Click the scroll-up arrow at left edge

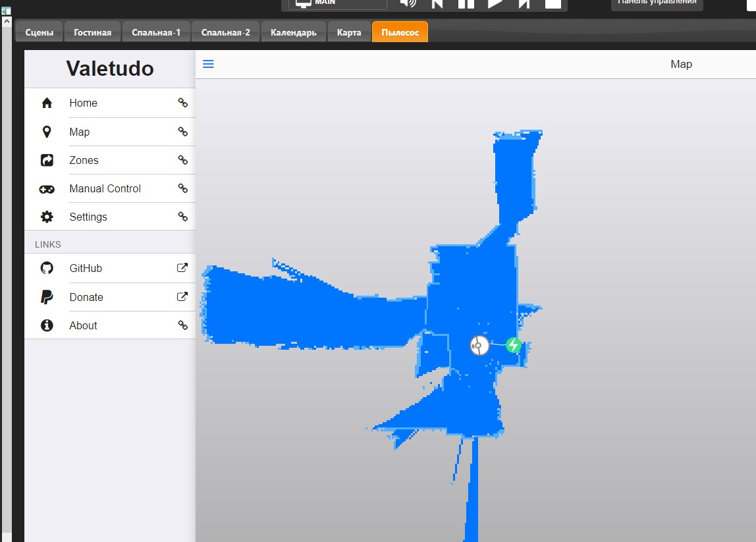pyautogui.click(x=7, y=21)
